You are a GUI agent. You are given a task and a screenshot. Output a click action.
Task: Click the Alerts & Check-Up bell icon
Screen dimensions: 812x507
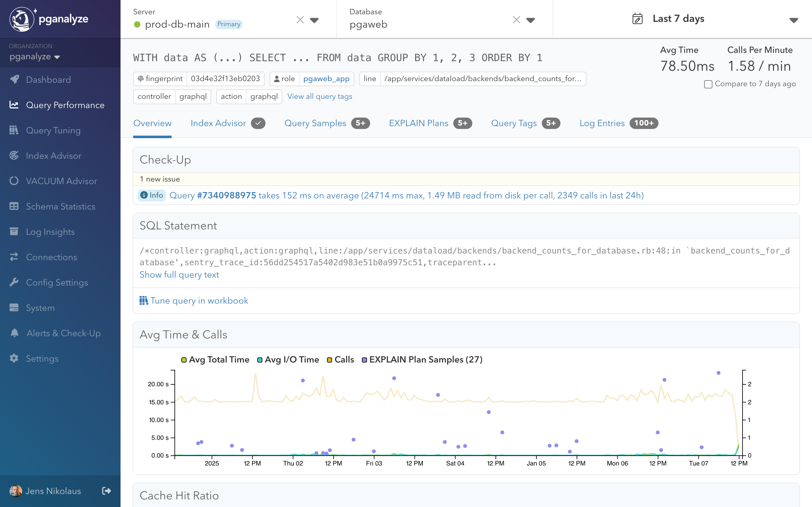click(x=14, y=333)
